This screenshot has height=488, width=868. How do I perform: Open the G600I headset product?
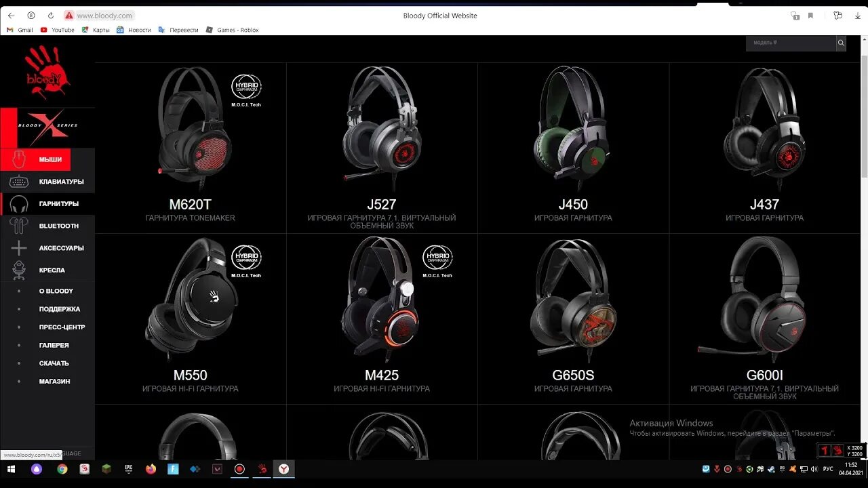(764, 319)
